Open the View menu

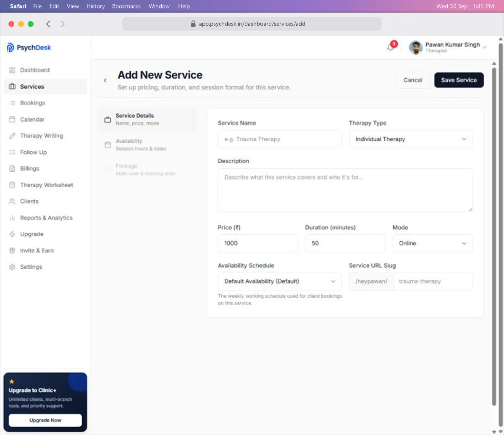[73, 6]
